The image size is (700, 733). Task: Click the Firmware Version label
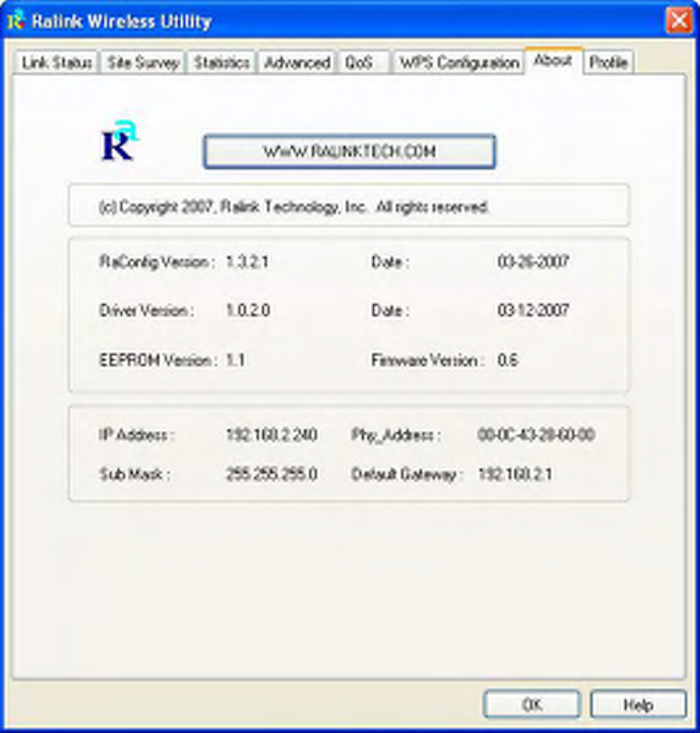[x=427, y=361]
